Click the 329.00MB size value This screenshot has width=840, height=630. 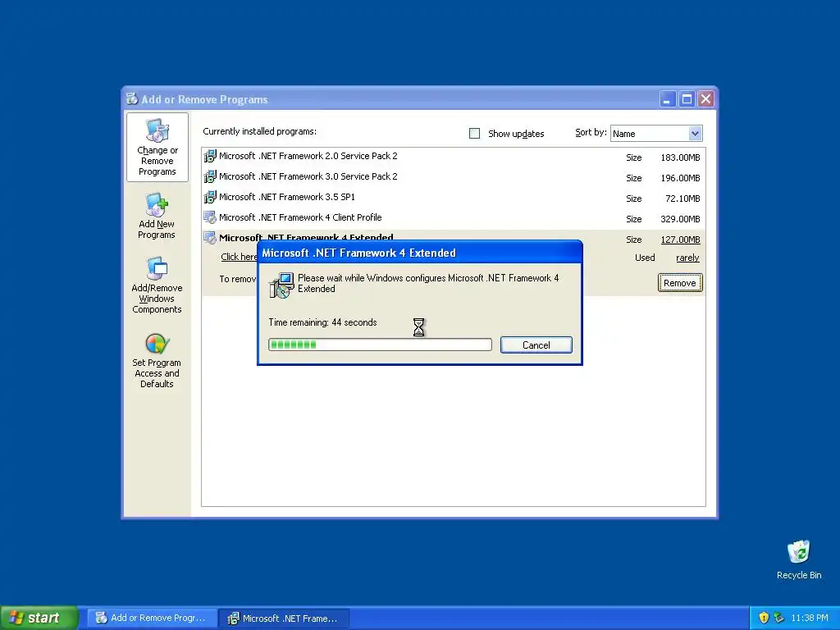680,218
